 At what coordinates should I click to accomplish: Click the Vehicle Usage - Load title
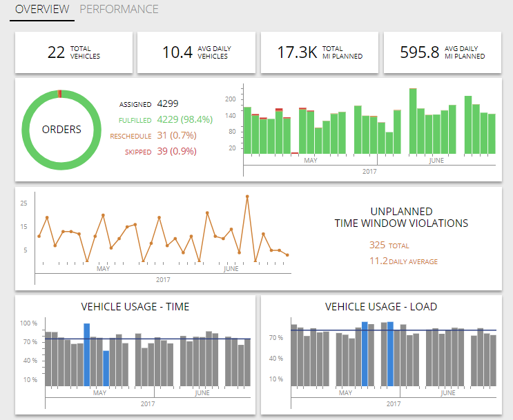[x=381, y=307]
